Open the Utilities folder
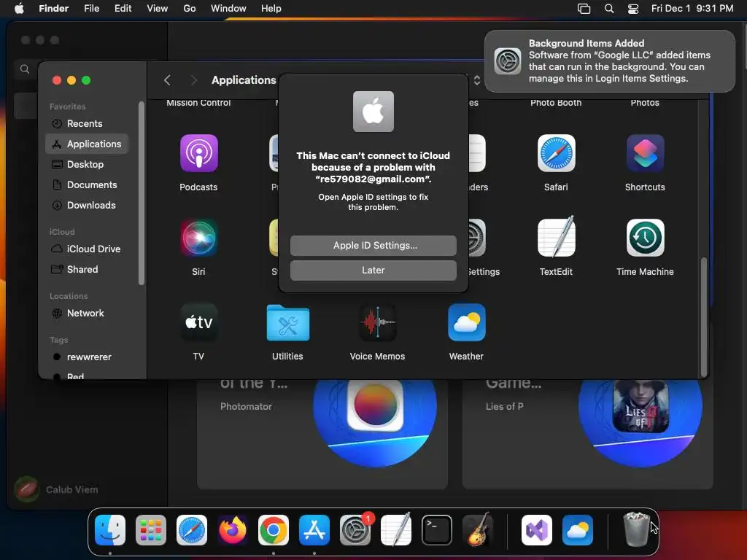 [x=287, y=322]
